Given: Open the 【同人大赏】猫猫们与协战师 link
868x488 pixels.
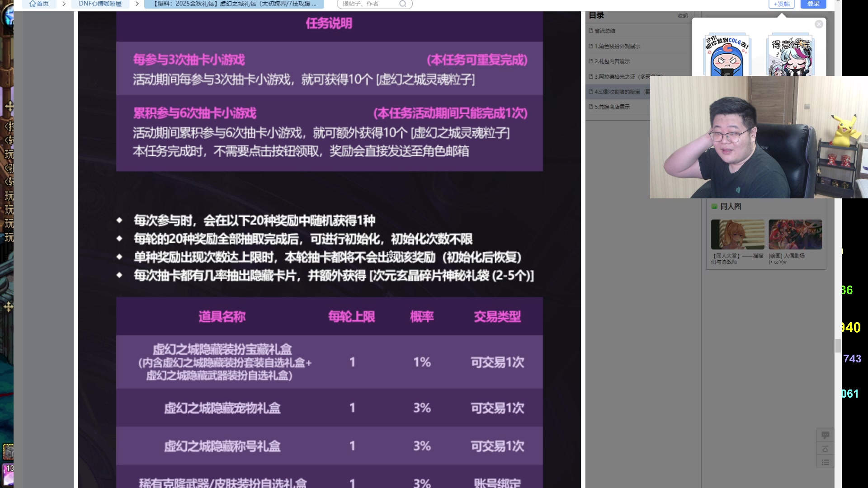Looking at the screenshot, I should (737, 258).
